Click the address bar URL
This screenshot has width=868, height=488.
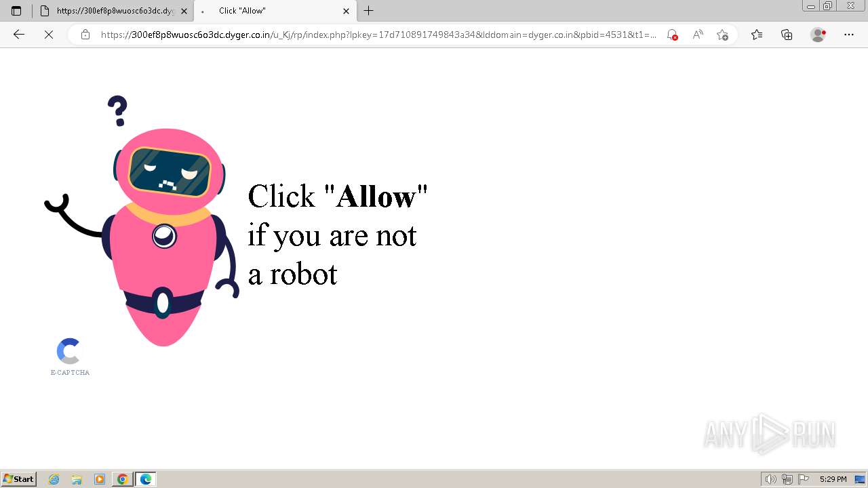(378, 35)
